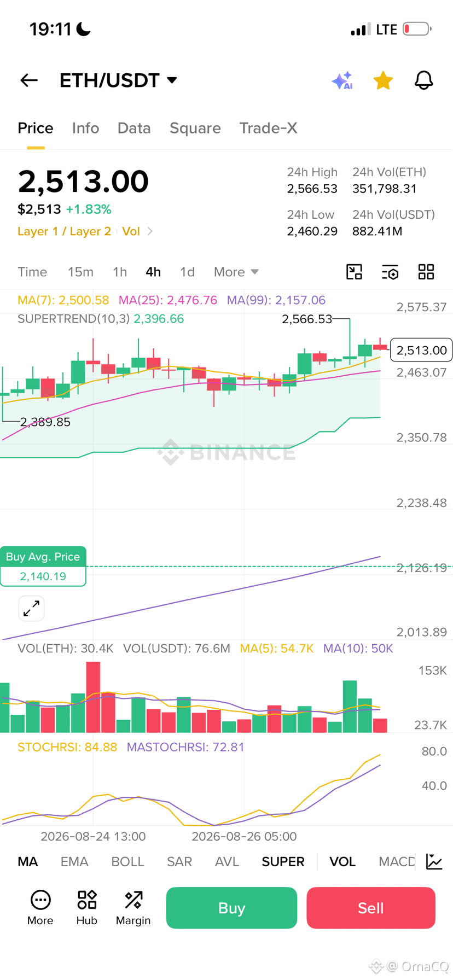Switch to the Price tab

coord(36,128)
